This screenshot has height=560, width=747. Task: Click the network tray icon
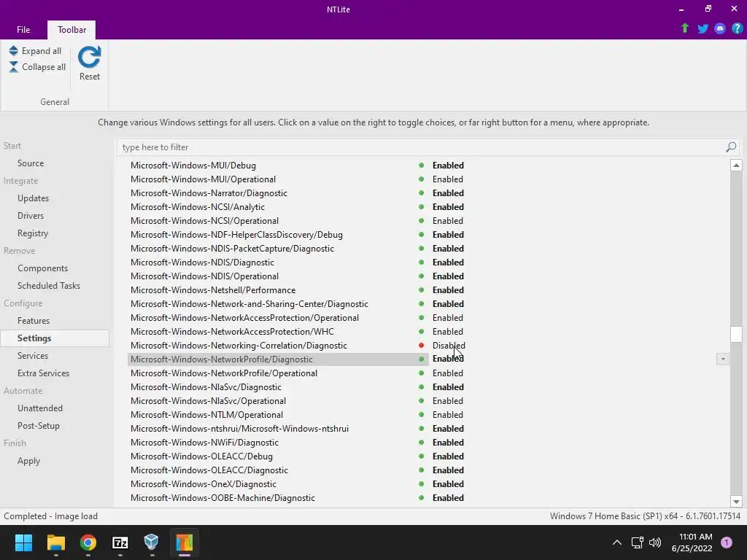[x=637, y=542]
